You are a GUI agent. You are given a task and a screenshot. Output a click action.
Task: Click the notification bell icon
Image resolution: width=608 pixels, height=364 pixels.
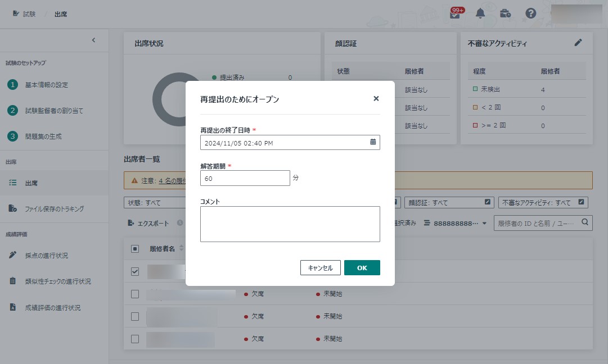480,13
